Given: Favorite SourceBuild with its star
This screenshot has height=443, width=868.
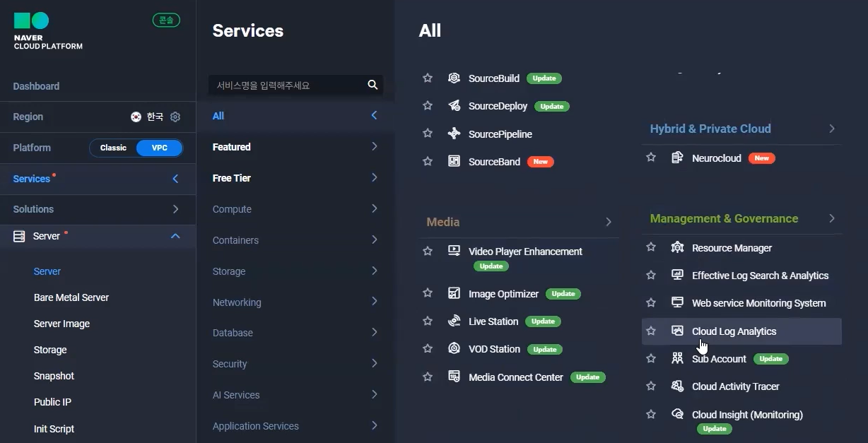Looking at the screenshot, I should pos(427,78).
